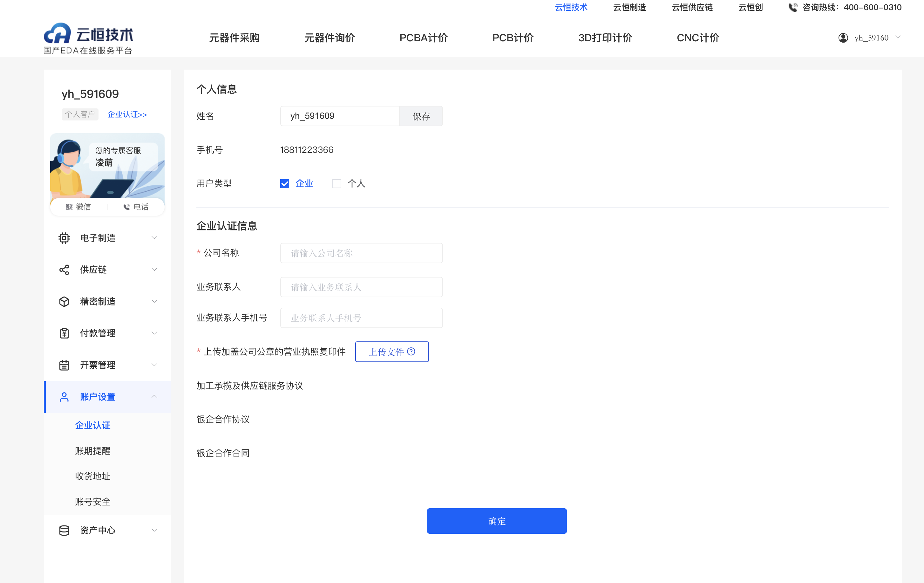The image size is (924, 583).
Task: Click the 精密制造 cube icon
Action: 64,302
